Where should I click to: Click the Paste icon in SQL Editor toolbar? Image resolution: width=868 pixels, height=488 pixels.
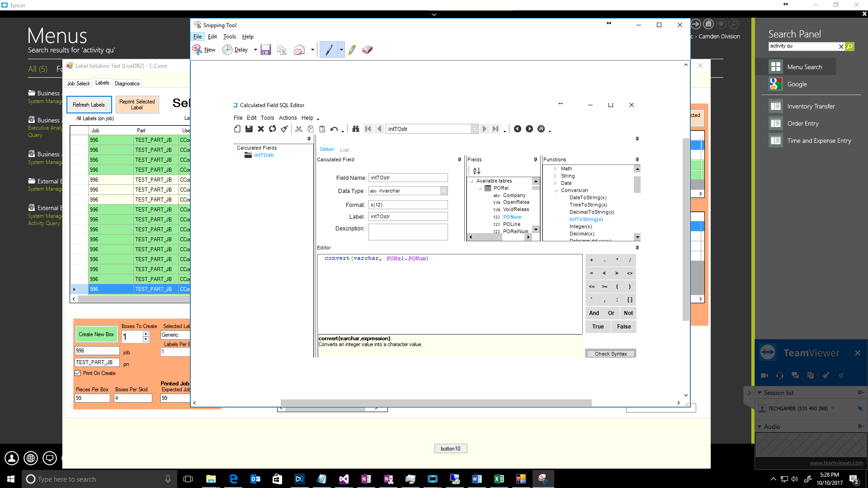(x=322, y=129)
